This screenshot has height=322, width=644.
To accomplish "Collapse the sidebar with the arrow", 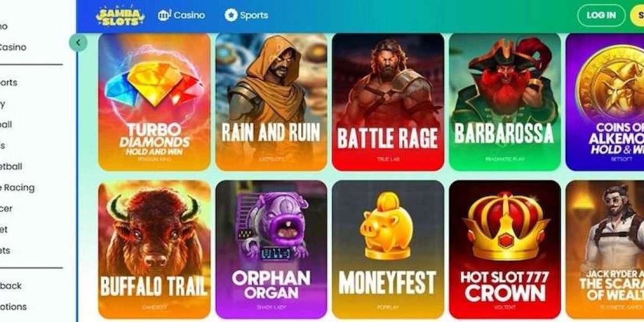I will point(78,42).
